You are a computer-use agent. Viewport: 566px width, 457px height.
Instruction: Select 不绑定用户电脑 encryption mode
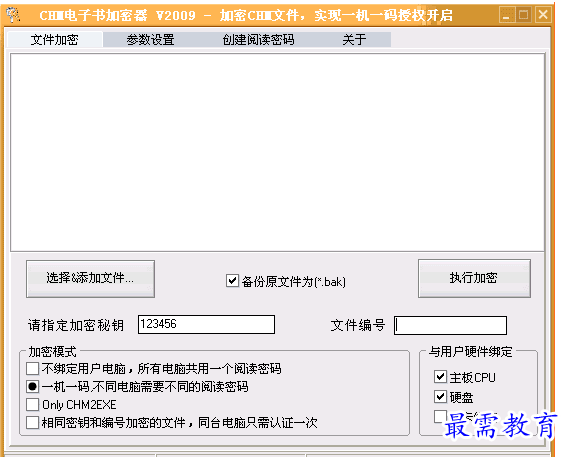pos(32,369)
